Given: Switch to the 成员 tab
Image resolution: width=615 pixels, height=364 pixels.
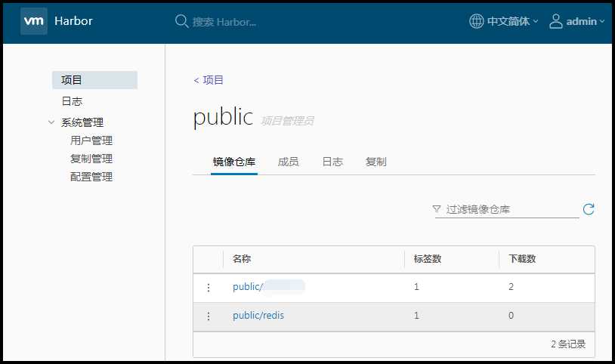Looking at the screenshot, I should click(289, 162).
